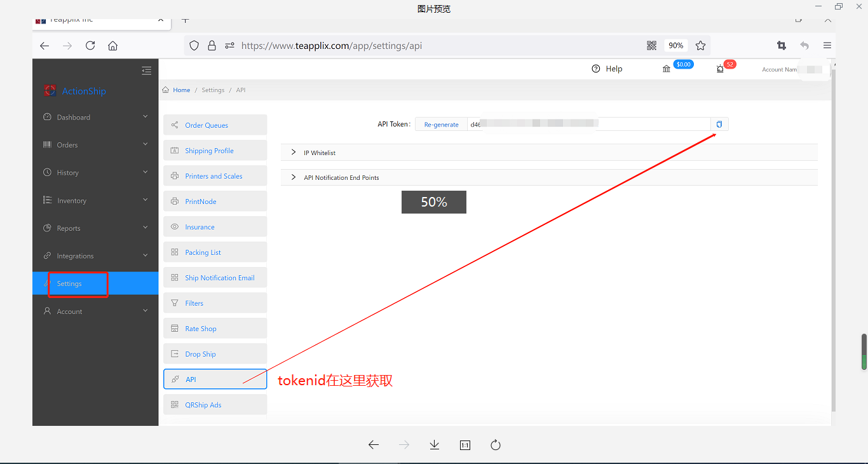Go to previous image in viewer
The height and width of the screenshot is (464, 868).
tap(374, 445)
